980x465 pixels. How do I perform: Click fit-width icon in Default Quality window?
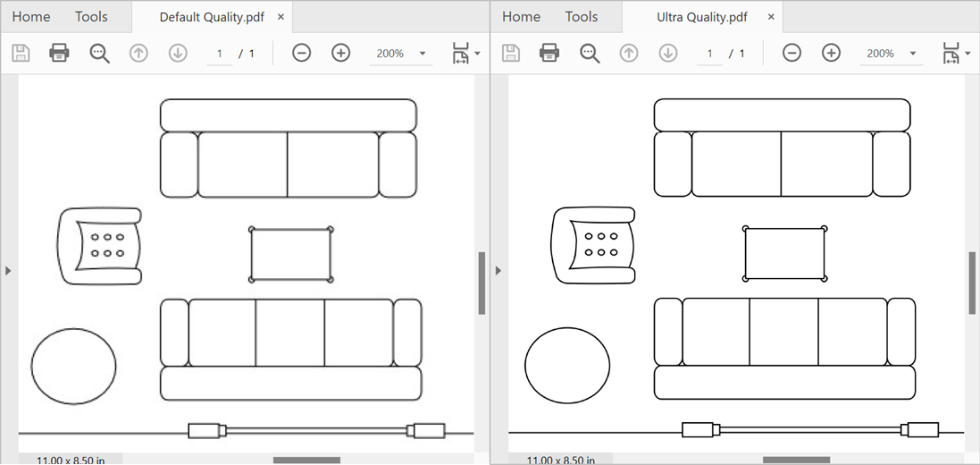click(x=461, y=53)
